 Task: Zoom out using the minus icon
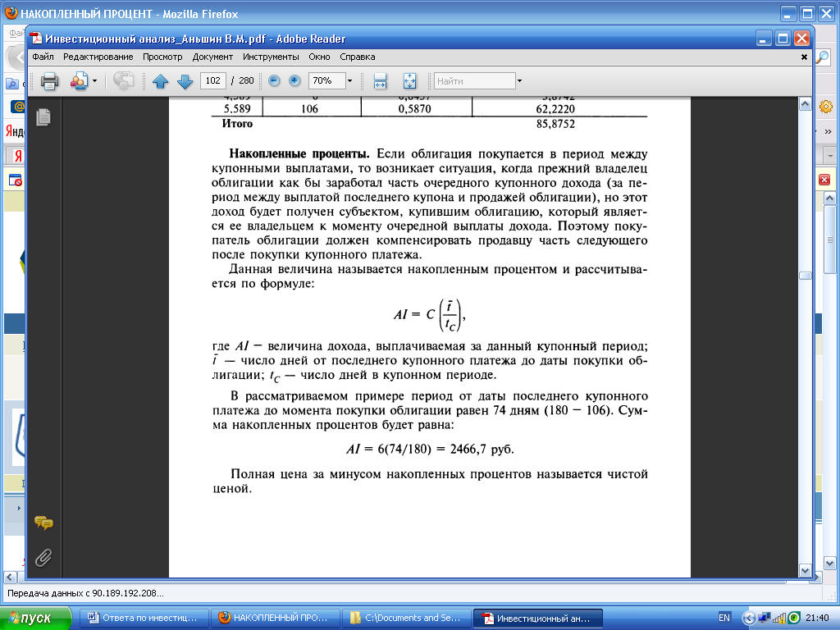point(274,80)
